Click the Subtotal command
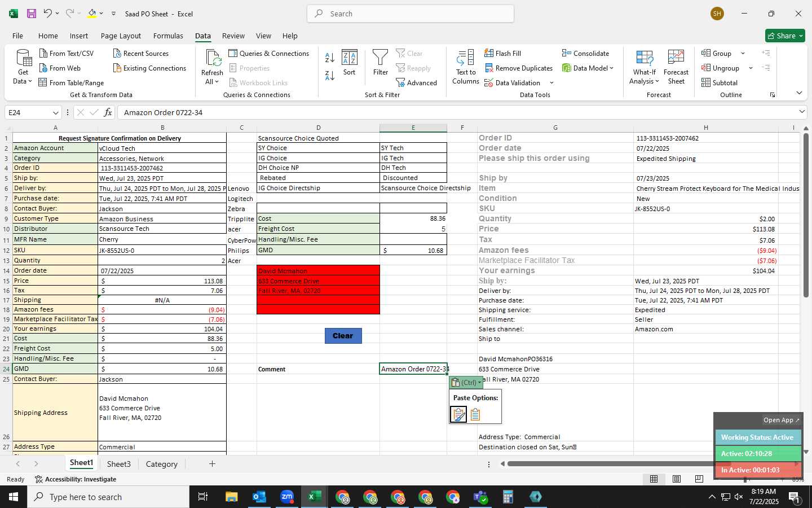 tap(720, 82)
